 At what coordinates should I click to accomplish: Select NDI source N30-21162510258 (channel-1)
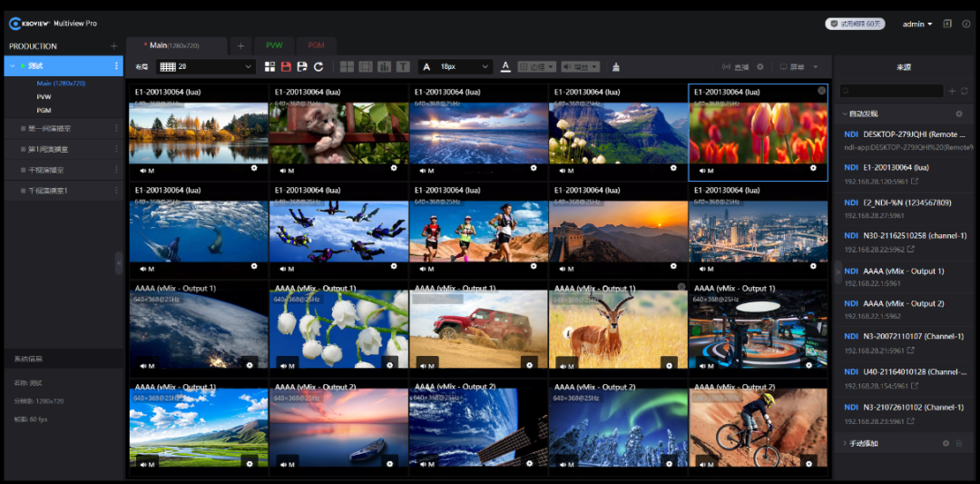coord(905,242)
